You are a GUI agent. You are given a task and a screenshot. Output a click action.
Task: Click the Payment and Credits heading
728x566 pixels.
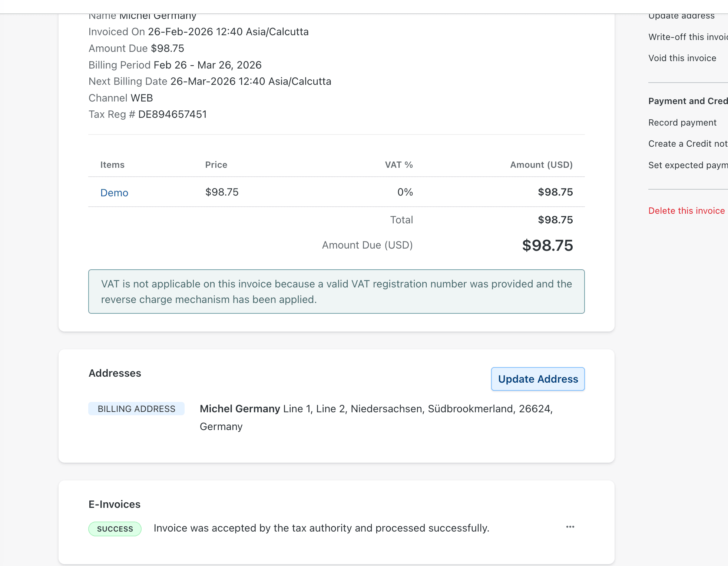pos(688,101)
